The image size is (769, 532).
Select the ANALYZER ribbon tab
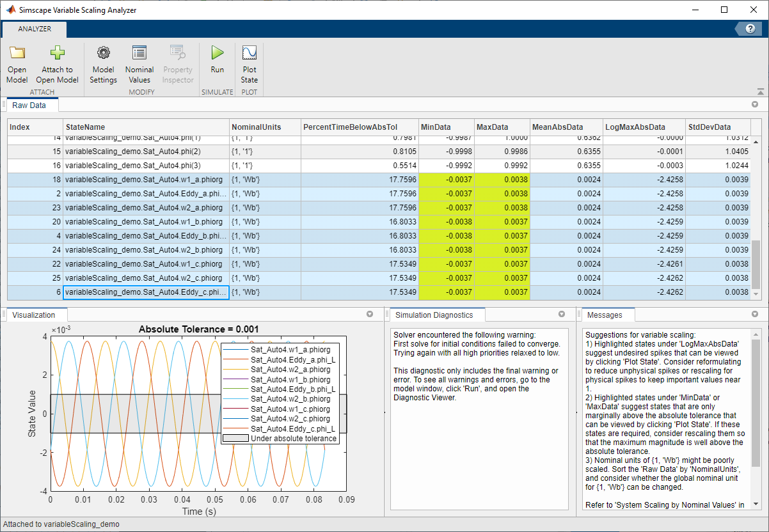[35, 29]
